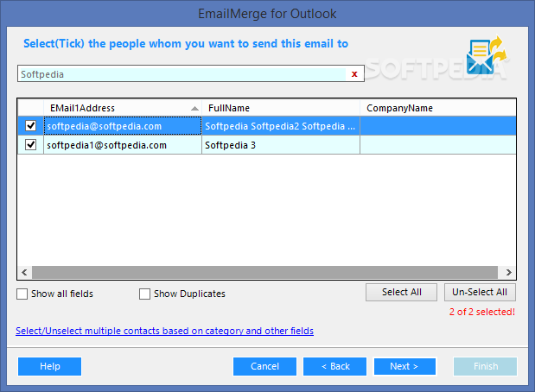This screenshot has width=535, height=392.
Task: Enable the Show all fields checkbox
Action: tap(22, 294)
